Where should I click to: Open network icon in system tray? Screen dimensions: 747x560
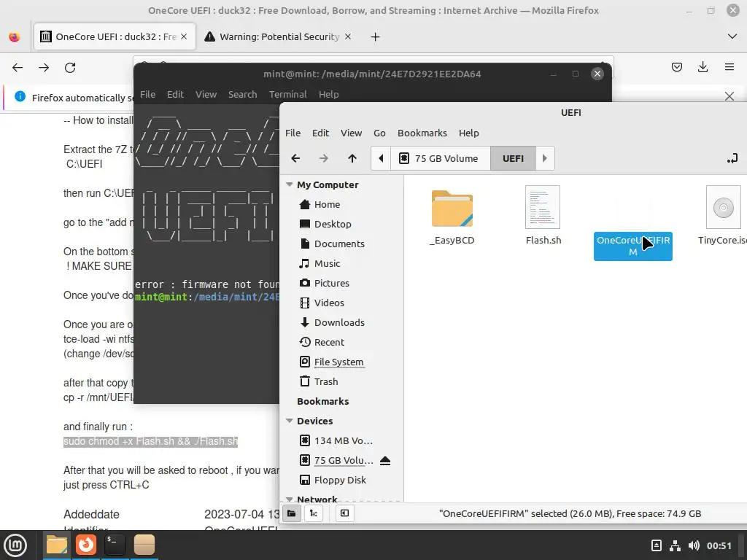click(675, 545)
